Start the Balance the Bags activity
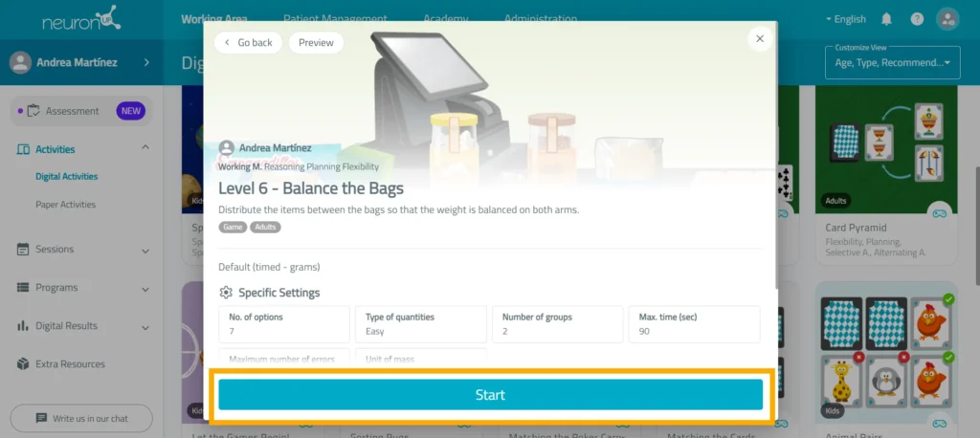The height and width of the screenshot is (438, 980). tap(491, 395)
